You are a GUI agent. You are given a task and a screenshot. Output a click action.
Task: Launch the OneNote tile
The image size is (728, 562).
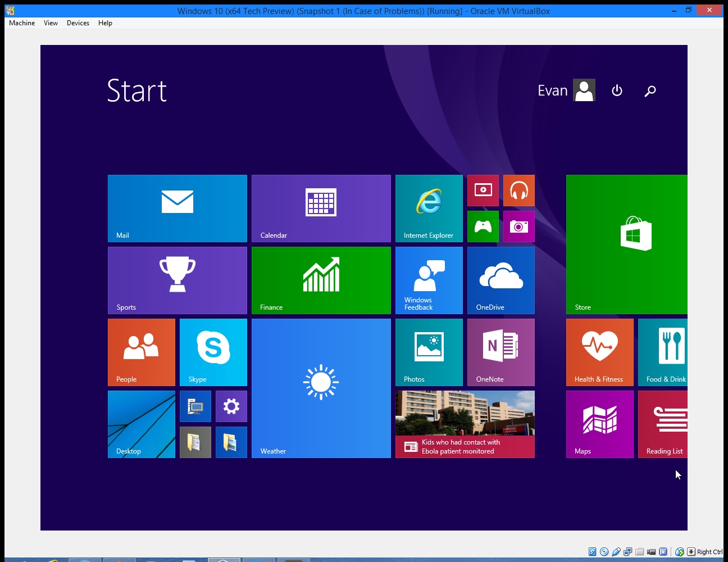tap(501, 352)
